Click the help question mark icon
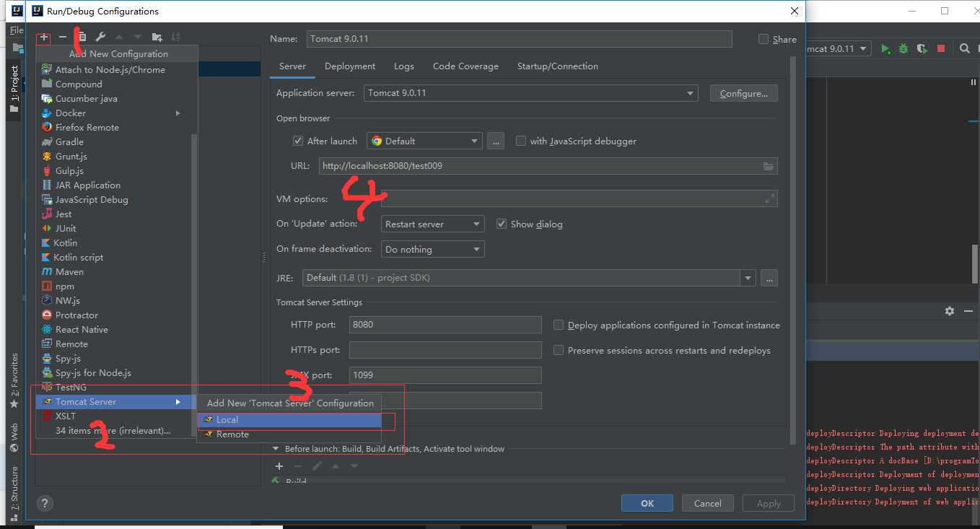Image resolution: width=980 pixels, height=529 pixels. 45,504
